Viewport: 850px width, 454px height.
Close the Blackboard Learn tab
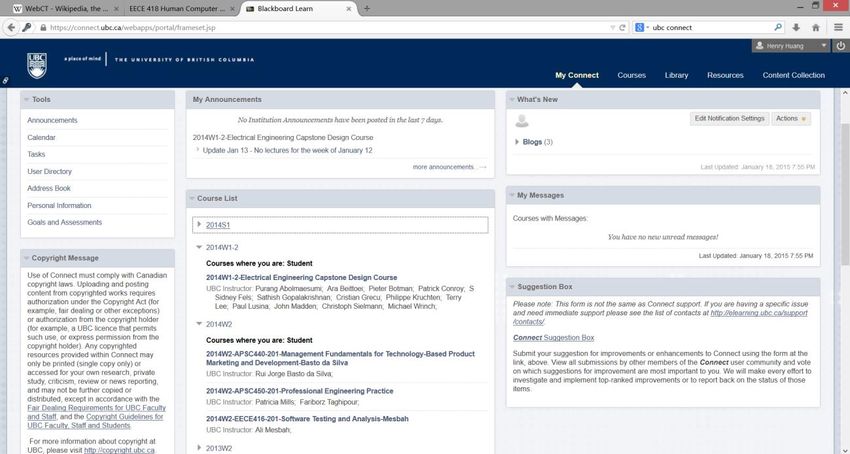coord(349,9)
